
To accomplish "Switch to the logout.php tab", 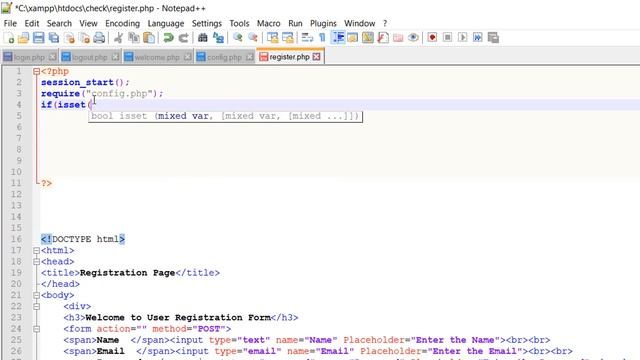I will (89, 57).
